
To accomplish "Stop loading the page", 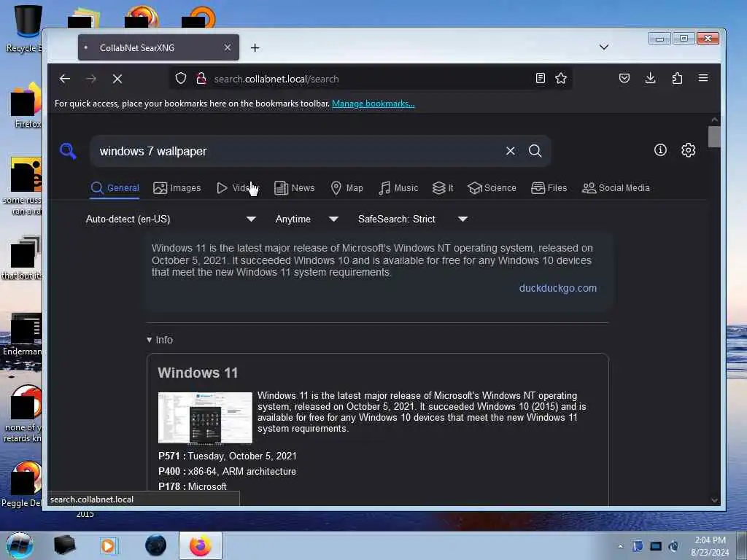I will (x=117, y=79).
